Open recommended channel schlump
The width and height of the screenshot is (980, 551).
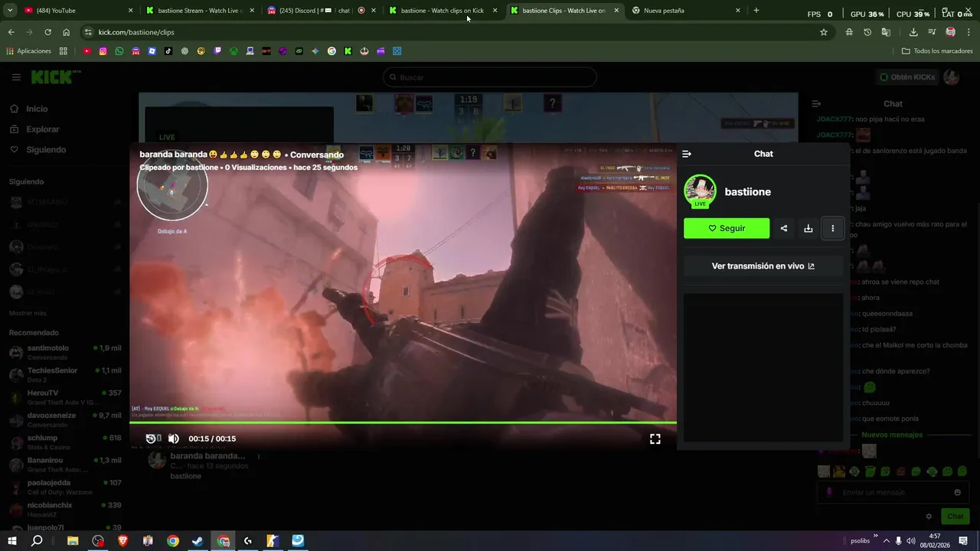click(65, 442)
